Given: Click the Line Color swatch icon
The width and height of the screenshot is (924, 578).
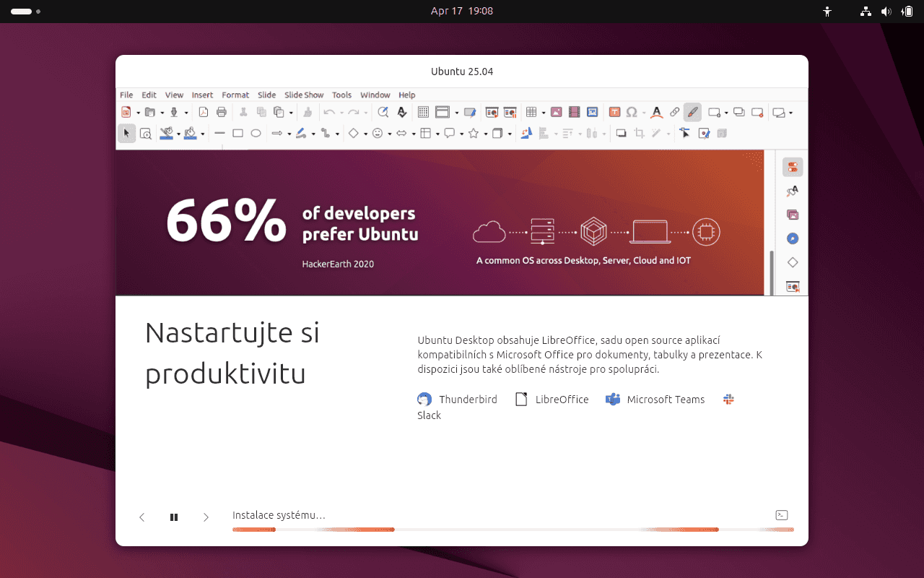Looking at the screenshot, I should point(167,133).
